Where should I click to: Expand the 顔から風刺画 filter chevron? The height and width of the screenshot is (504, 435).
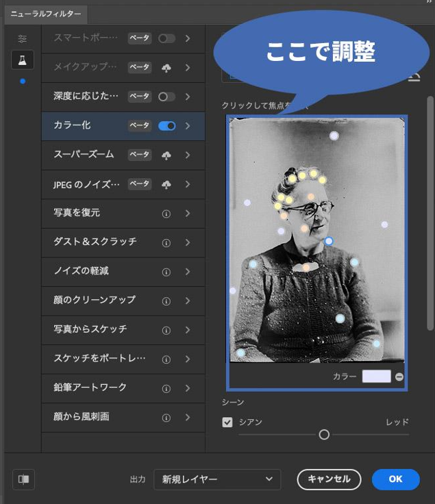(188, 417)
